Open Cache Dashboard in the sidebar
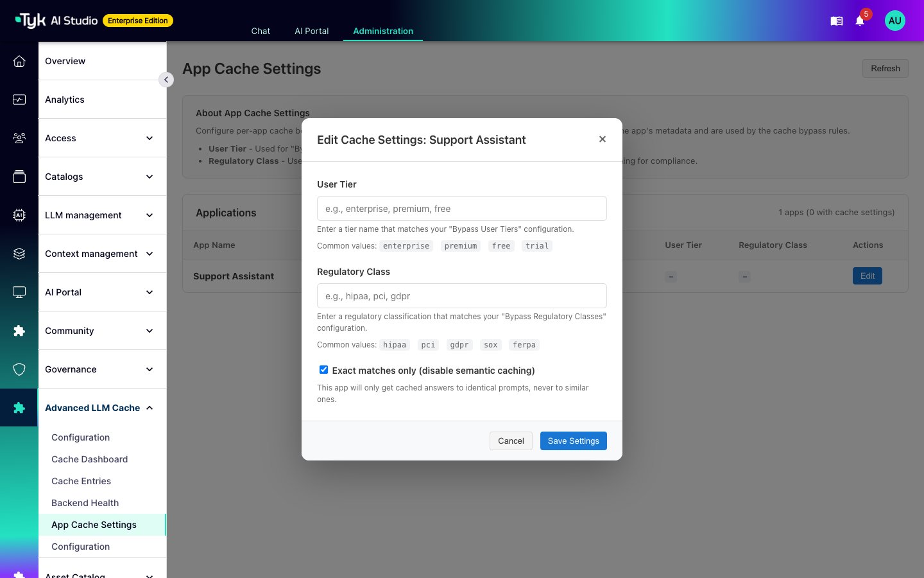Viewport: 924px width, 578px height. [90, 459]
